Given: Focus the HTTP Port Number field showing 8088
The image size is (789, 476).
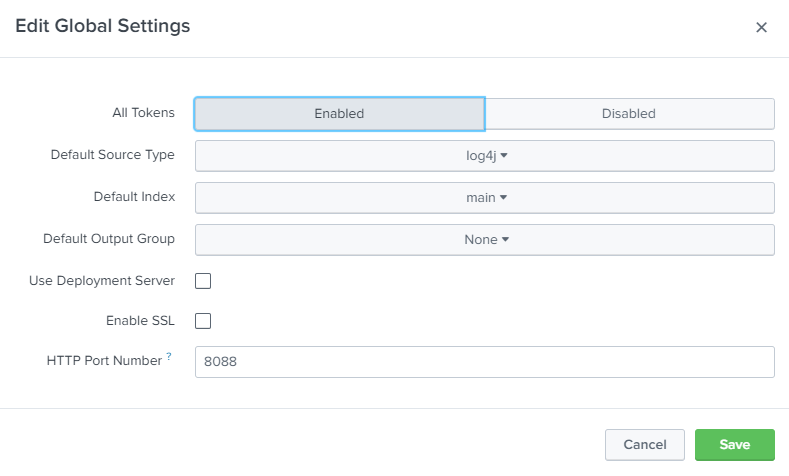Looking at the screenshot, I should pos(484,362).
